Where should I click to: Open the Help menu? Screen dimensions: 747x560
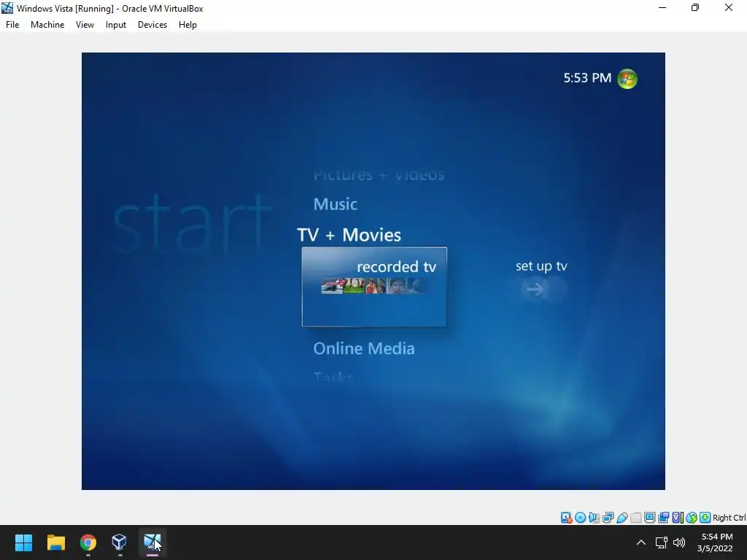click(x=187, y=25)
